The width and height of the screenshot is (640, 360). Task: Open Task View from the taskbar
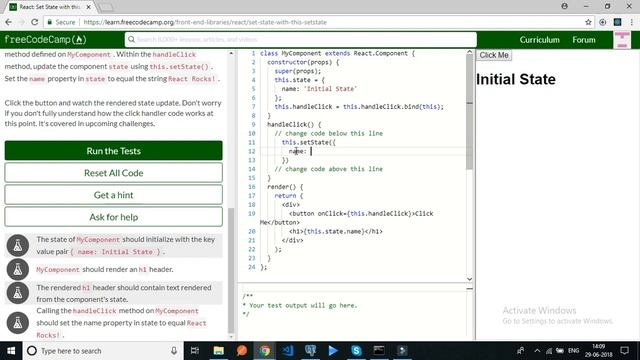click(x=195, y=351)
